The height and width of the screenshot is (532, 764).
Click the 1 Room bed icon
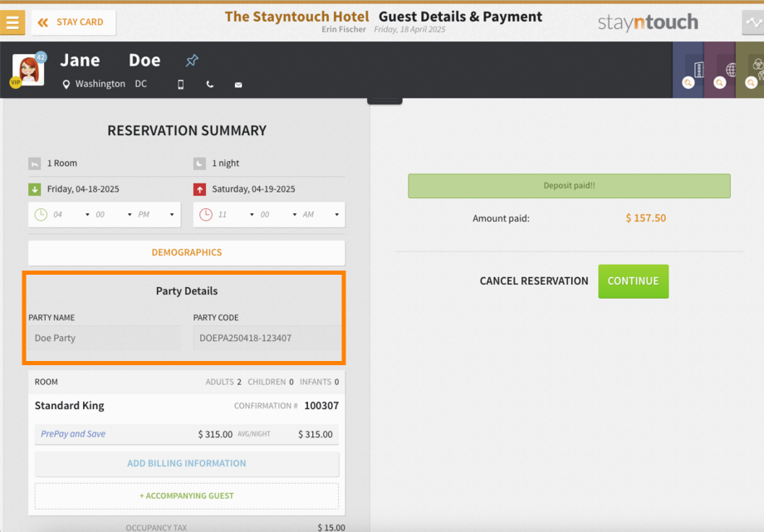coord(35,164)
